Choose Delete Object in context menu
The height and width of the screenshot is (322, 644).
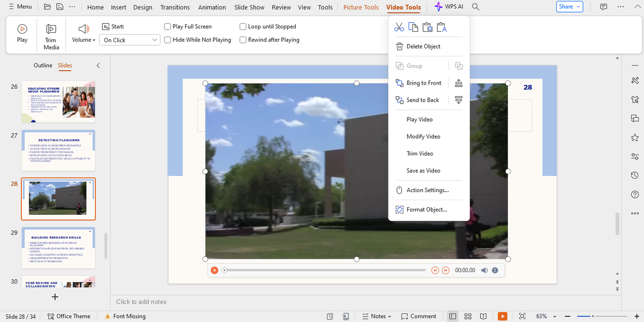tap(423, 46)
